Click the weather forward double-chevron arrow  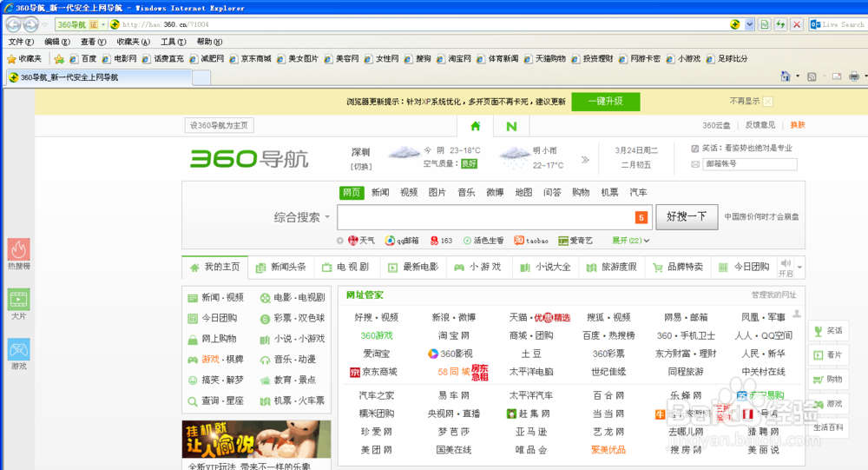[x=585, y=160]
